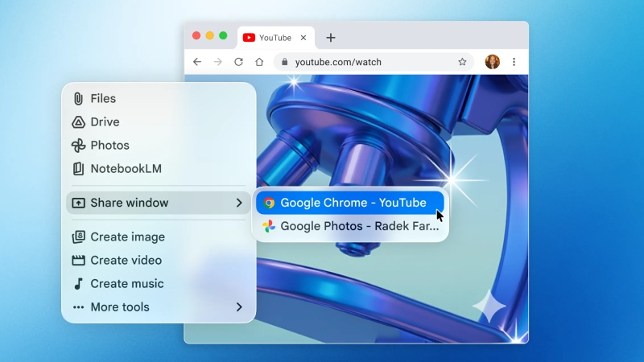The height and width of the screenshot is (362, 644).
Task: Click the YouTube favicon on the tab
Action: point(249,38)
